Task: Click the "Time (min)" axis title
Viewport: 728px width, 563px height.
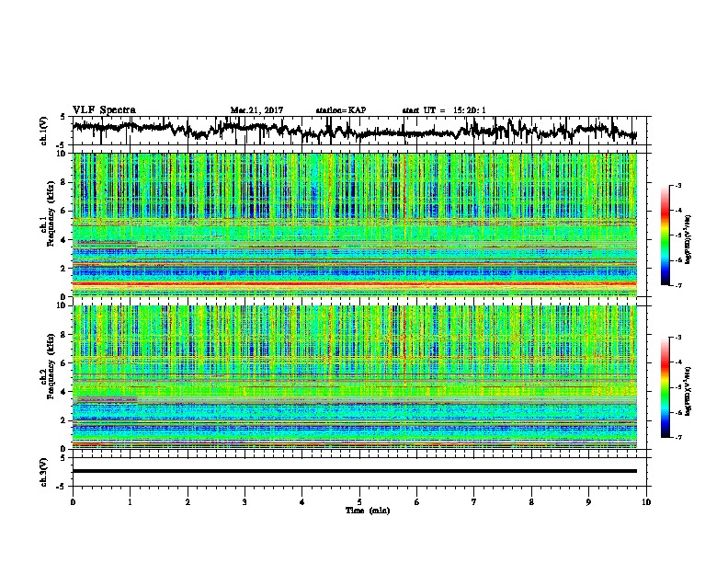Action: click(x=368, y=511)
